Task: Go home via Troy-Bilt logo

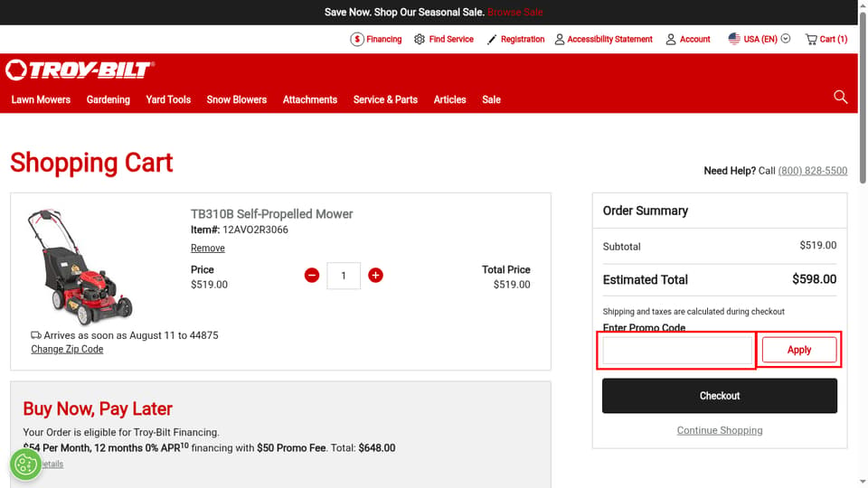Action: [80, 70]
